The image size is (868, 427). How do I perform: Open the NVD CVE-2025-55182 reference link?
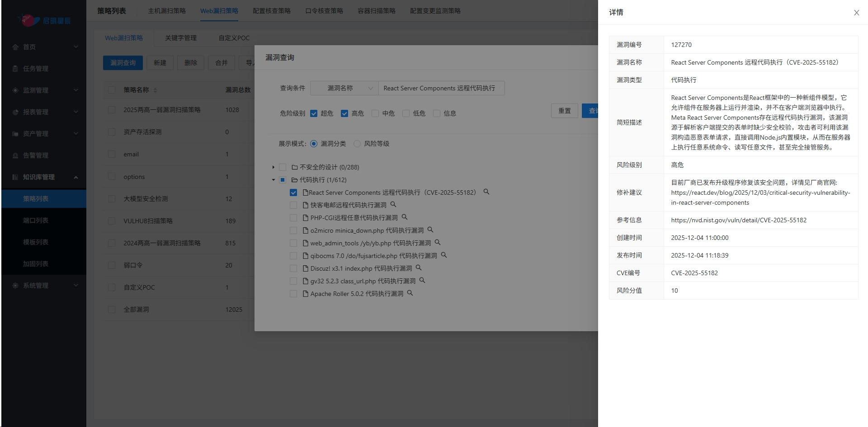point(739,220)
